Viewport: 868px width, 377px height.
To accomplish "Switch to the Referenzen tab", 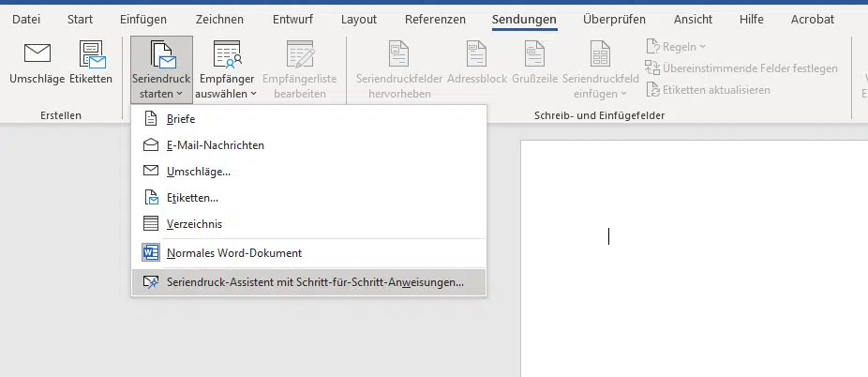I will (435, 20).
